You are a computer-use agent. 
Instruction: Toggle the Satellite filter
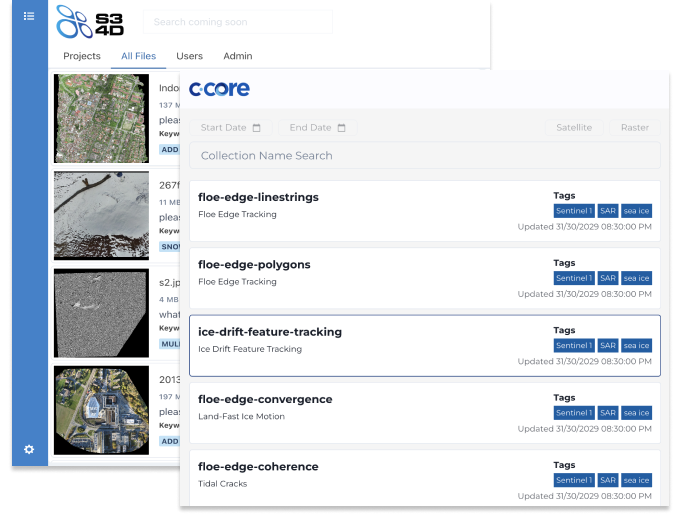click(574, 128)
